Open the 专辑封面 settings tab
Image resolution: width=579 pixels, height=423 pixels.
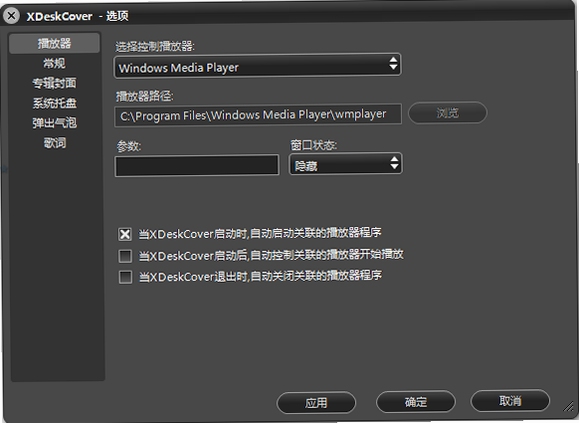pos(54,83)
